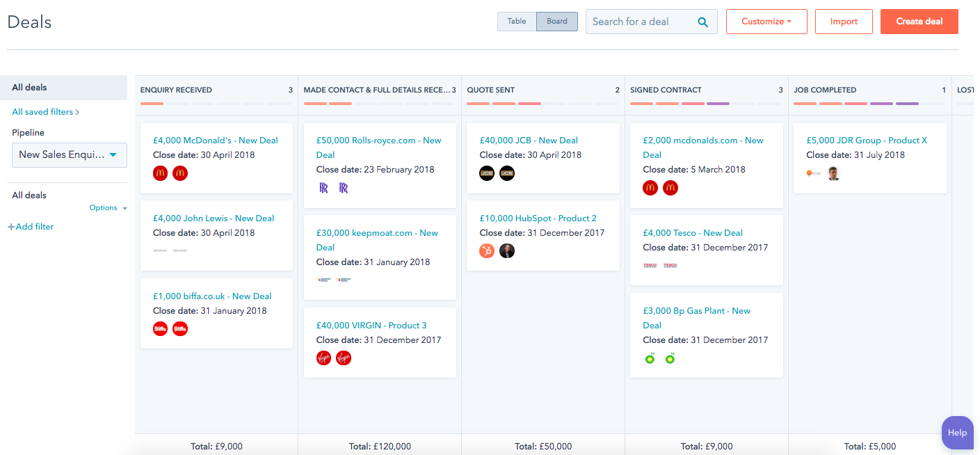Viewport: 980px width, 455px height.
Task: Open the £1,000 biffa.co.uk - New Deal link
Action: [212, 296]
